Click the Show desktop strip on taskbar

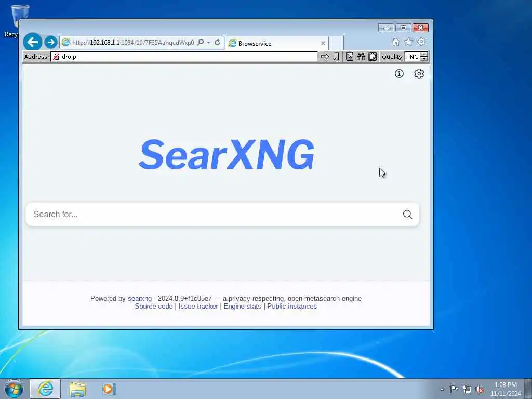pyautogui.click(x=528, y=389)
